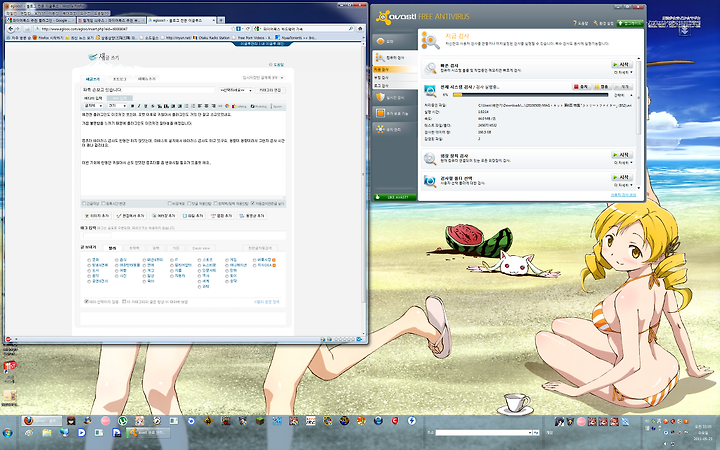Open Real-time Shields in Avast sidebar
This screenshot has height=450, width=720.
pos(394,97)
